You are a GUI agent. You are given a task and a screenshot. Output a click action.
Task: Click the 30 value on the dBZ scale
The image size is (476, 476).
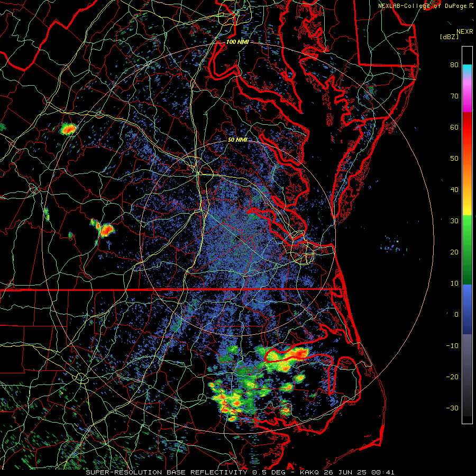(x=454, y=221)
